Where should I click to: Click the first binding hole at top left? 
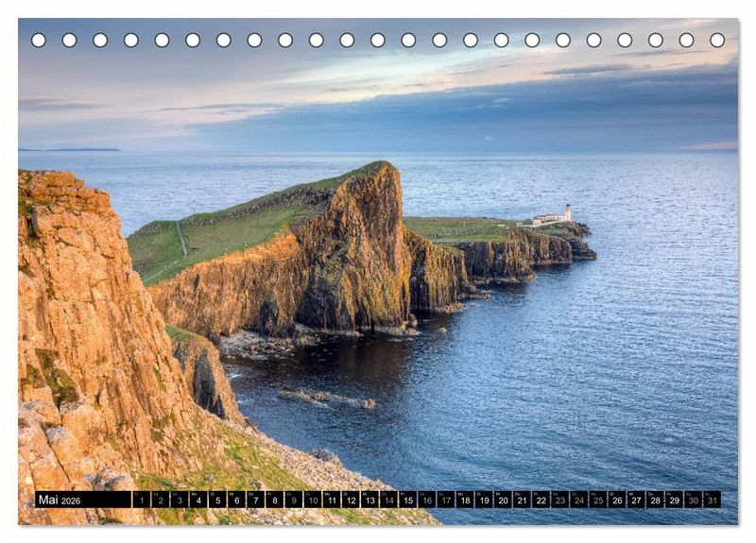coord(38,40)
